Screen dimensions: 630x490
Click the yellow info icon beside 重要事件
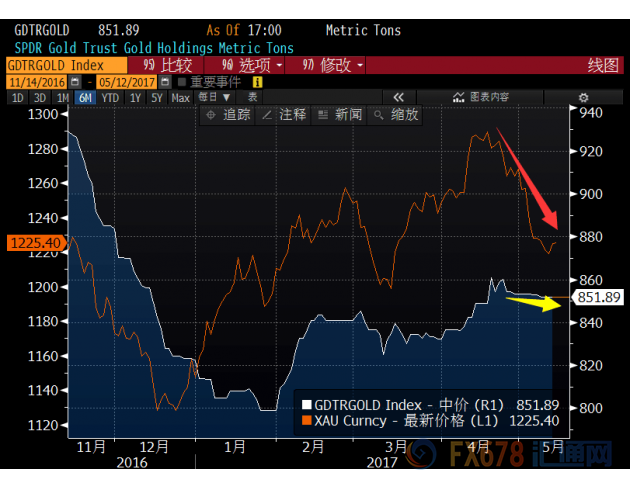[x=257, y=82]
